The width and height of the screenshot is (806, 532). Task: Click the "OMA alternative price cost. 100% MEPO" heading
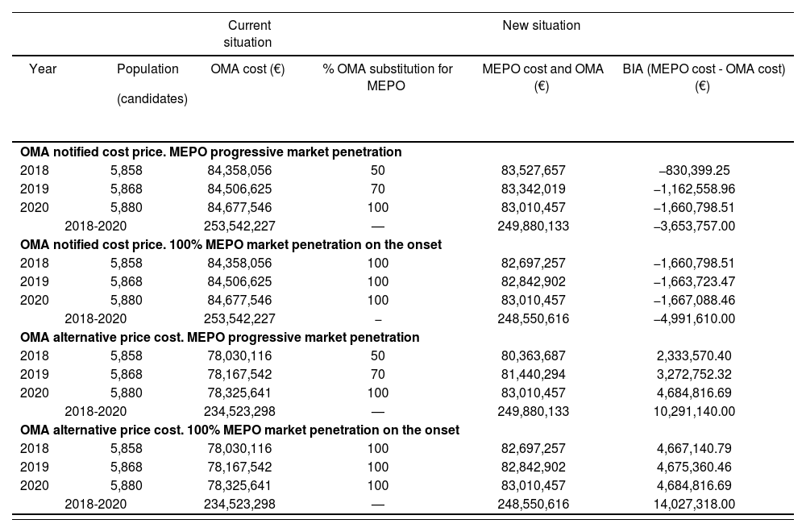[239, 430]
